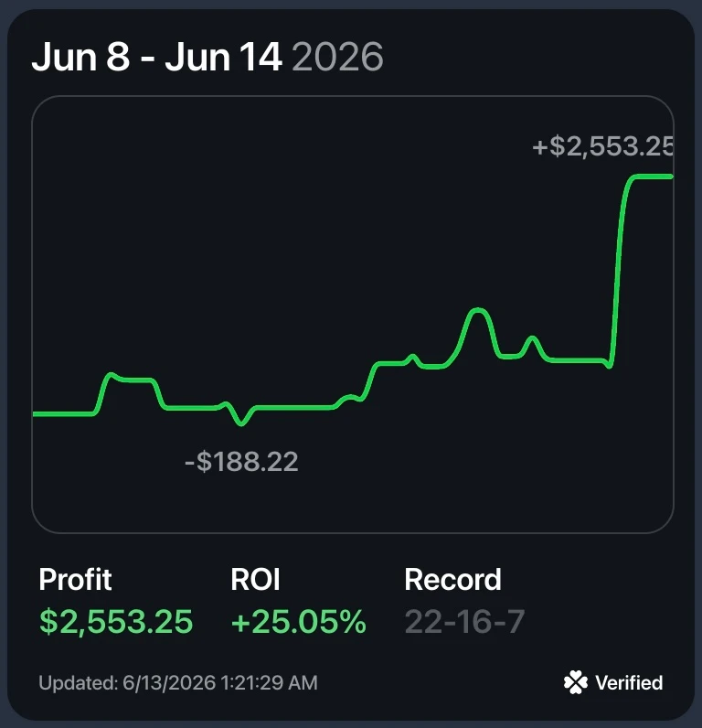Image resolution: width=702 pixels, height=728 pixels.
Task: Click the Verified clover icon
Action: pos(575,682)
